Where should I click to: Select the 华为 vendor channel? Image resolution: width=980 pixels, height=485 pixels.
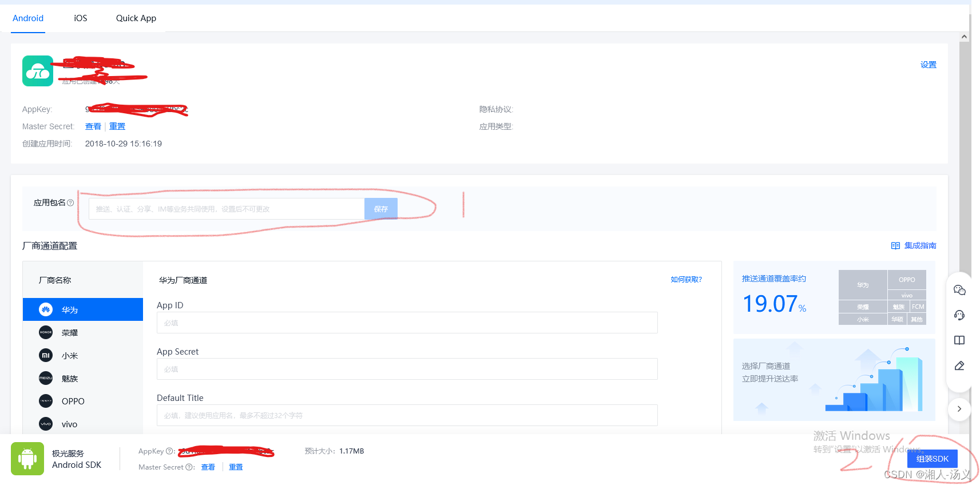[83, 309]
